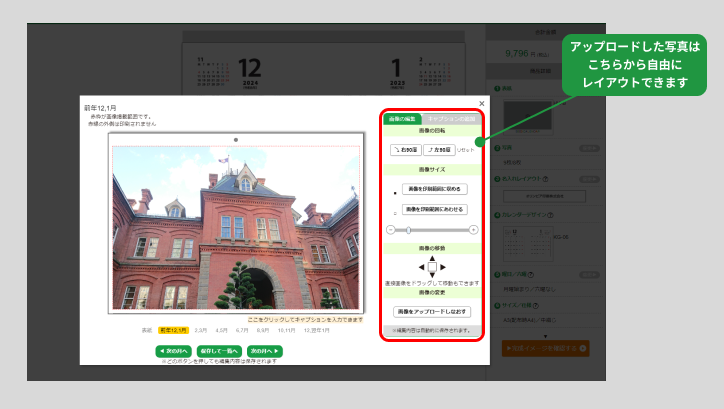This screenshot has width=724, height=409.
Task: Click the up arrow to move image
Action: [432, 257]
